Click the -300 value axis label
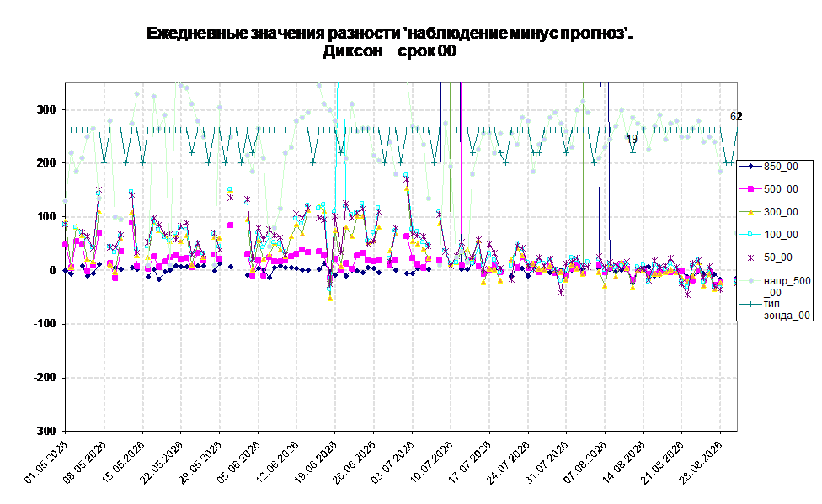822x504 pixels. click(45, 431)
